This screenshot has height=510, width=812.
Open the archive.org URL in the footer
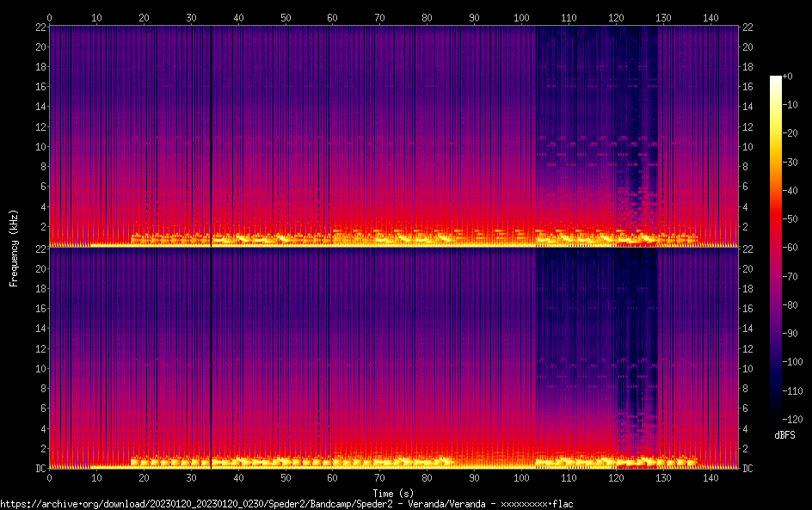(286, 503)
